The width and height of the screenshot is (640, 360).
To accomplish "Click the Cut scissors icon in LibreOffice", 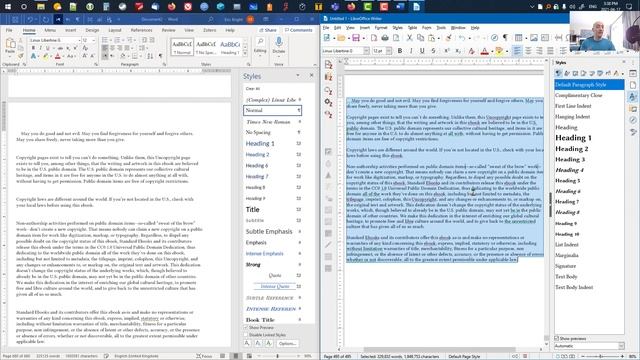I will pos(409,38).
